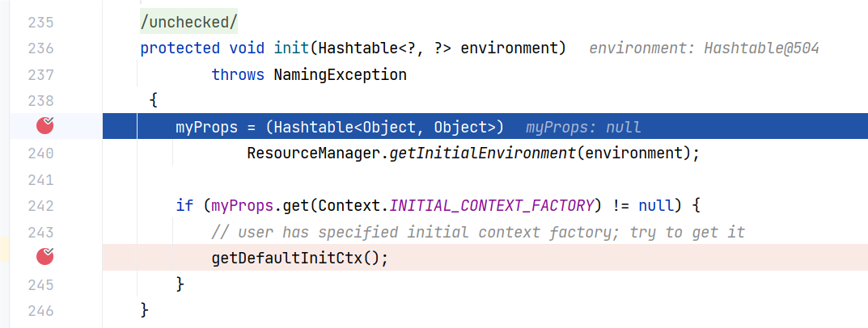The width and height of the screenshot is (868, 328).
Task: Click the inline hint 'environment: Hashtable@504'
Action: 704,48
